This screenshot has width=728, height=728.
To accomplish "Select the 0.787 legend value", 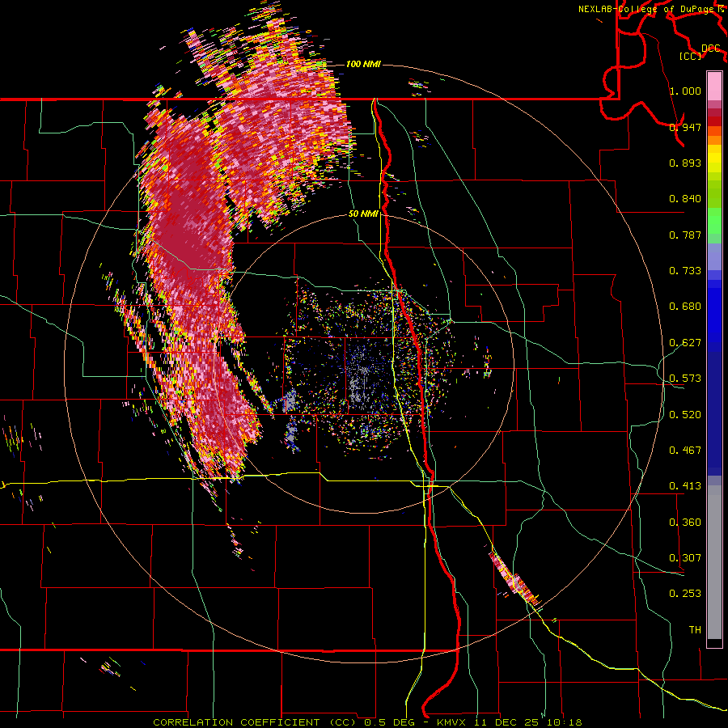I will tap(685, 235).
